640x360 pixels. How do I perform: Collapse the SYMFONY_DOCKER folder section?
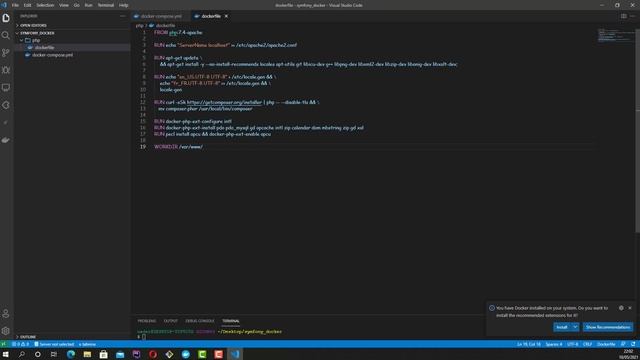37,33
